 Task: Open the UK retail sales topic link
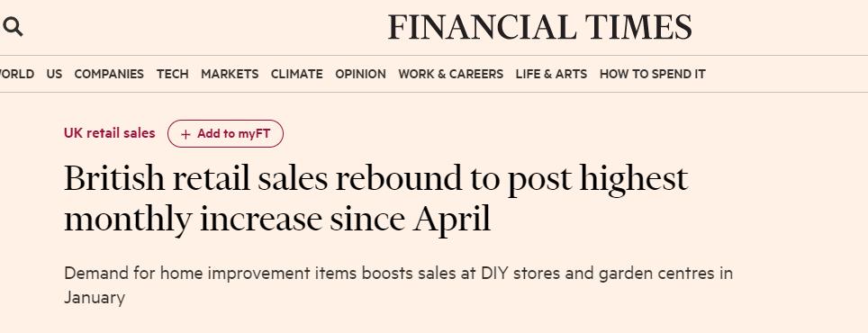coord(110,133)
